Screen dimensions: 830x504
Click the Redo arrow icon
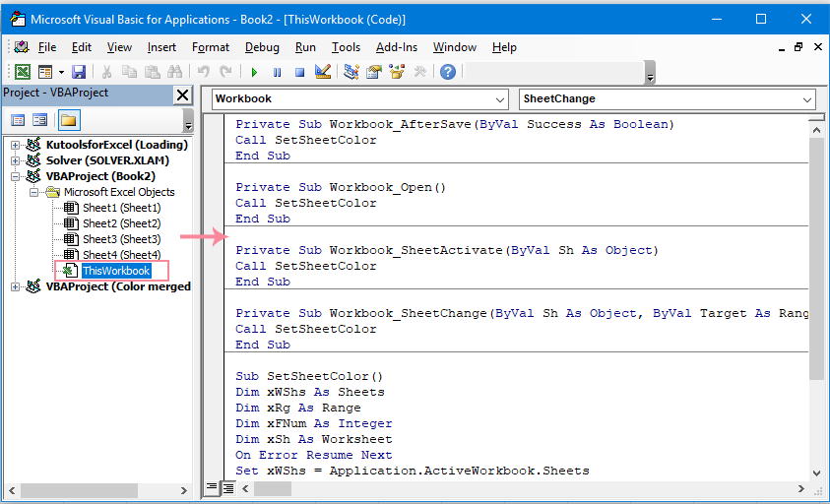click(226, 72)
